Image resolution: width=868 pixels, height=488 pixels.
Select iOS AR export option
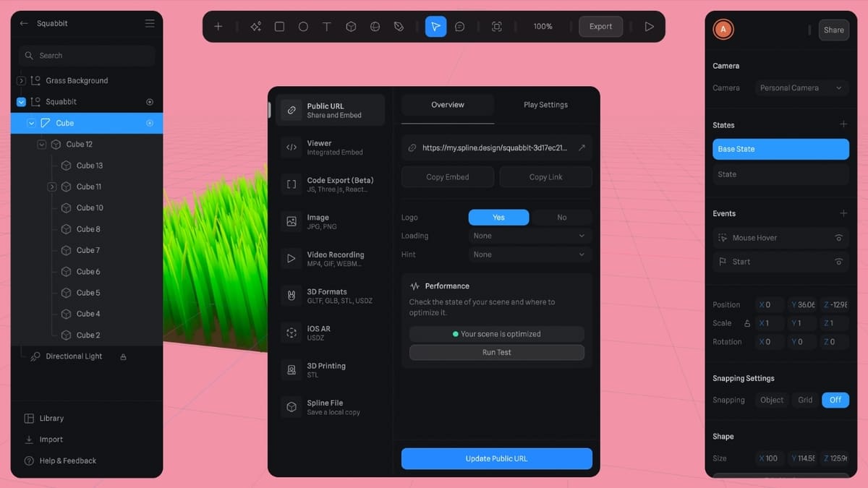[331, 333]
